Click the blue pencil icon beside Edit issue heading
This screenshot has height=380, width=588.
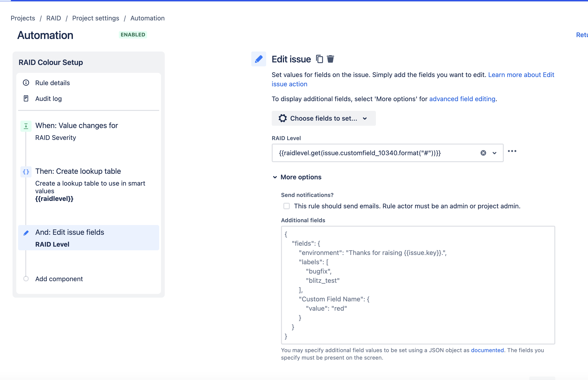click(258, 59)
